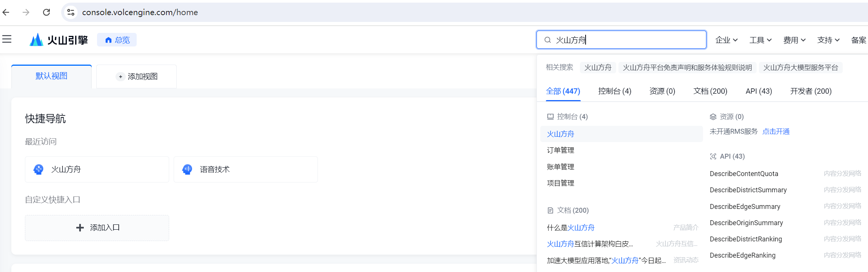868x272 pixels.
Task: Open the DescribeDistrictSummary API result
Action: (x=748, y=190)
